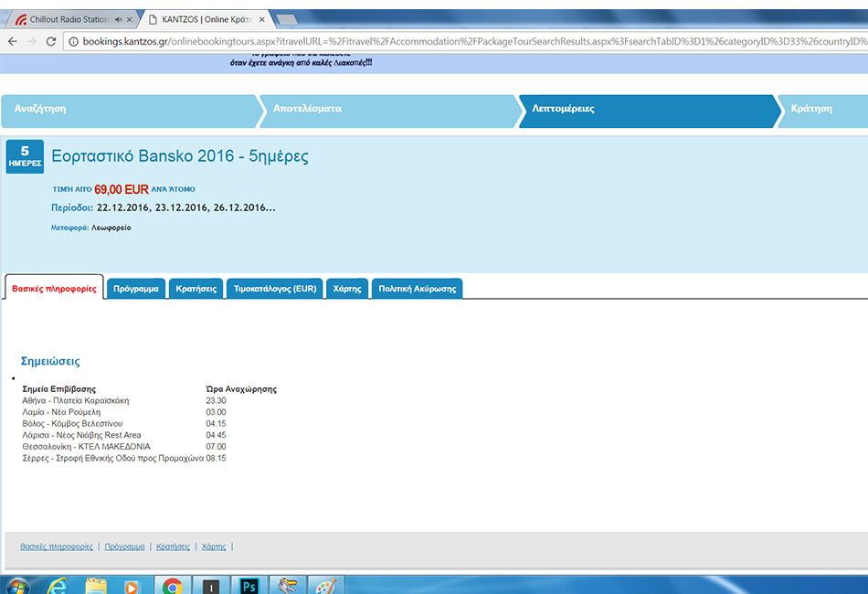Open a new browser tab
The width and height of the screenshot is (868, 594).
tap(286, 19)
